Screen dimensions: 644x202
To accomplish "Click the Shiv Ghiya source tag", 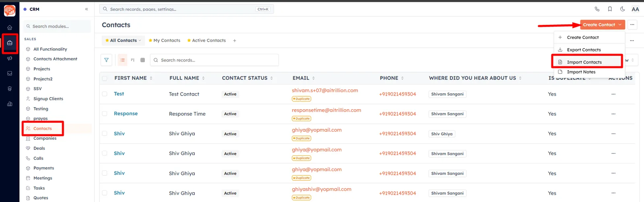I will pos(442,134).
